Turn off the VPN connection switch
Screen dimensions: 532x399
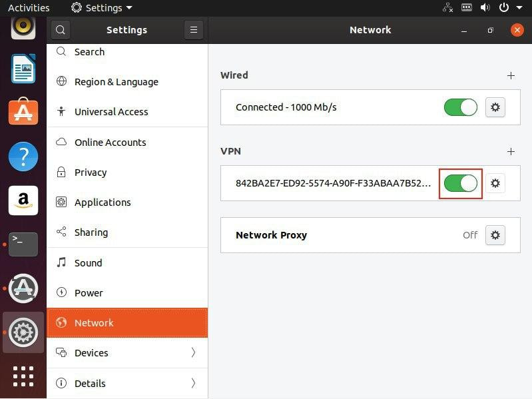[x=461, y=183]
